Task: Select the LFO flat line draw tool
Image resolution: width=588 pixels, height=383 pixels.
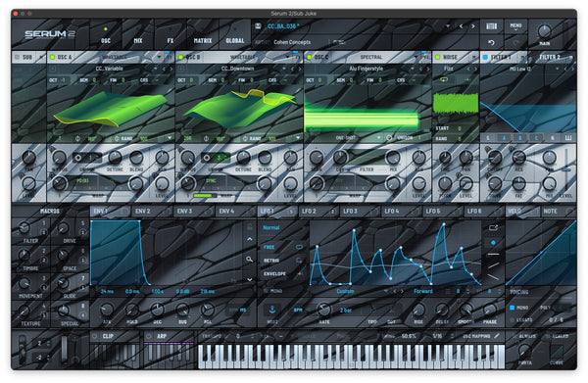Action: [493, 254]
